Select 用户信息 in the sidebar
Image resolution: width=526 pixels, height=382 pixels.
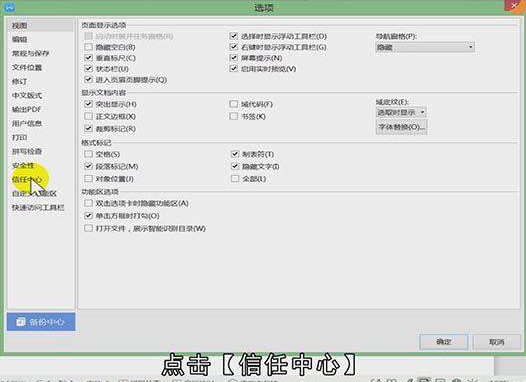click(27, 123)
